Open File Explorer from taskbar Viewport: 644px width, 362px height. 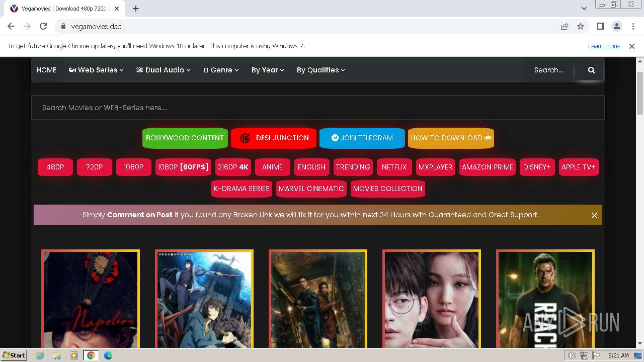(57, 355)
